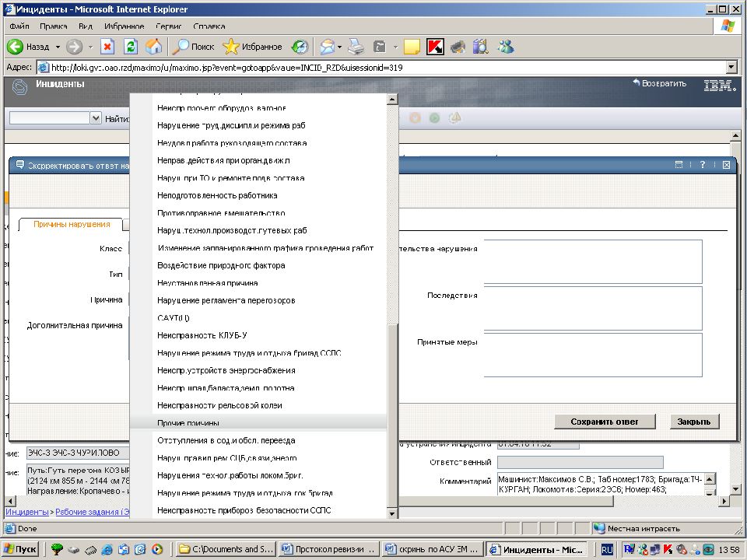The width and height of the screenshot is (747, 560).
Task: Click the help question mark in dialog header
Action: pyautogui.click(x=702, y=164)
